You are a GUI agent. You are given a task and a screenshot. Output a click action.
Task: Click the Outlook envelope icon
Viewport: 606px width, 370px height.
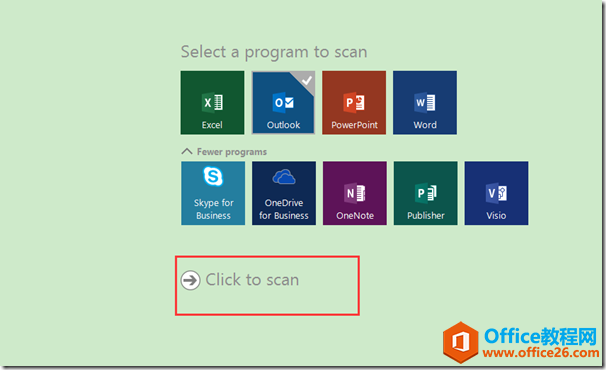(283, 102)
